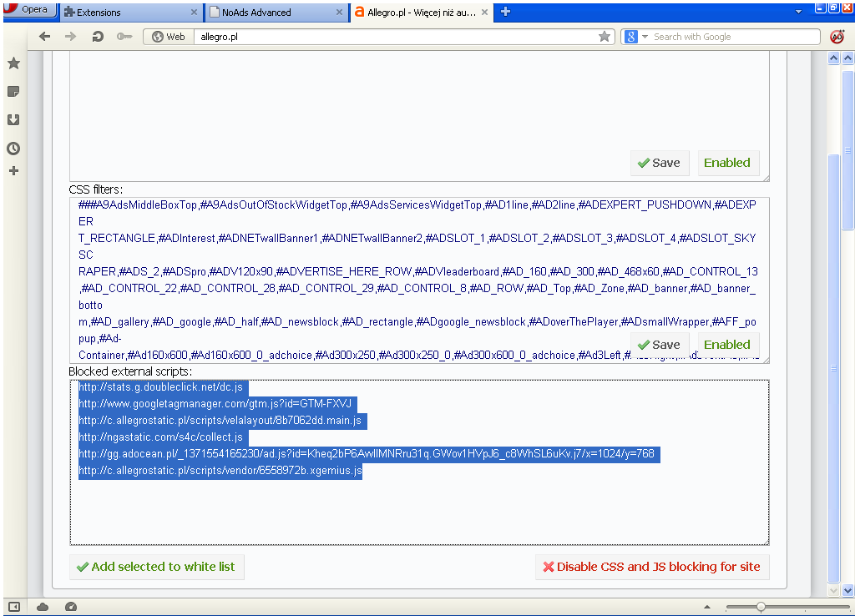Image resolution: width=855 pixels, height=616 pixels.
Task: Select the 6558972b.xgemius.js script entry
Action: (220, 471)
